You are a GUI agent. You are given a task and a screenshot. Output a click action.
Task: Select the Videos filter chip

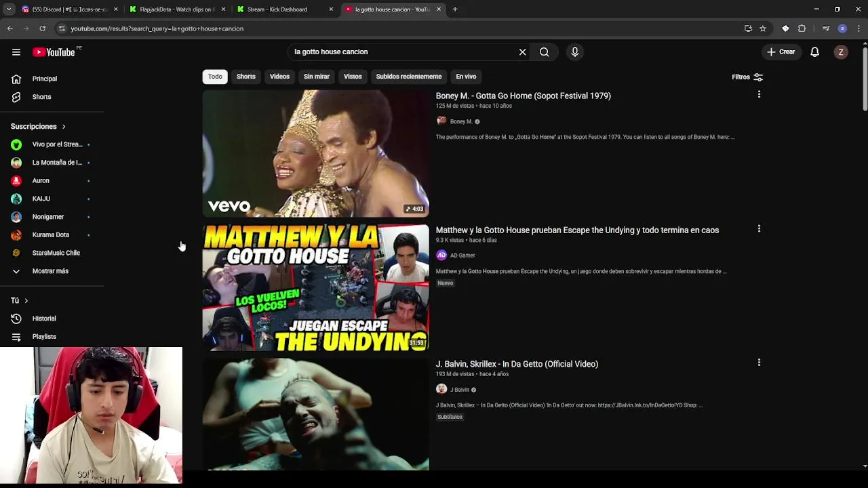tap(279, 77)
